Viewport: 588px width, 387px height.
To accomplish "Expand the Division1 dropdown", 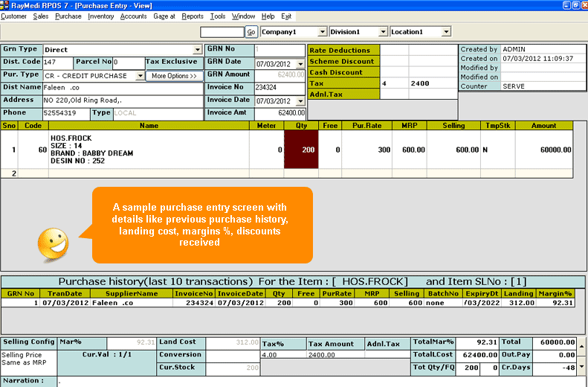I will 383,32.
